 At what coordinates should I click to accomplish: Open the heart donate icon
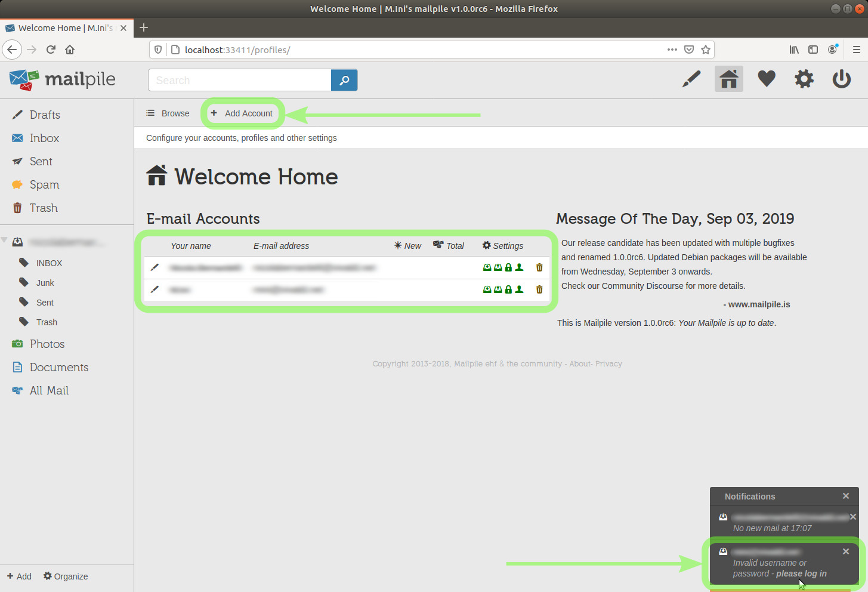tap(767, 79)
